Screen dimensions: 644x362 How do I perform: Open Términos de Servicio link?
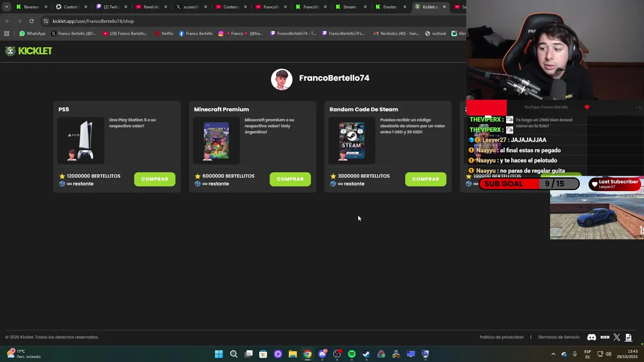558,337
